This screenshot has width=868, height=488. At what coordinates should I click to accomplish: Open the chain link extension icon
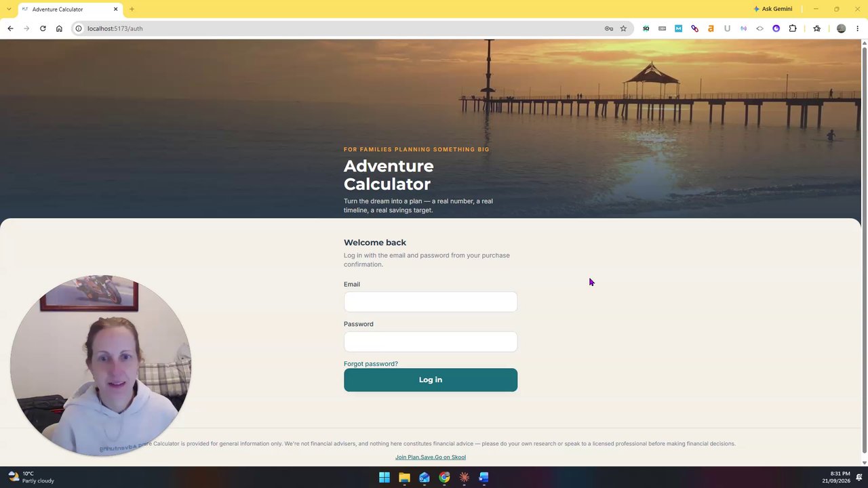(x=694, y=28)
